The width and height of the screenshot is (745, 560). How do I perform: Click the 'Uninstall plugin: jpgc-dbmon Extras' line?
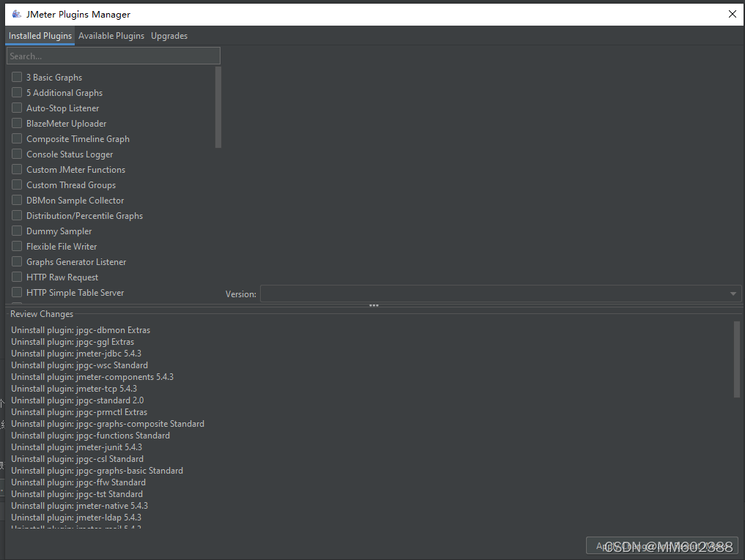tap(81, 330)
